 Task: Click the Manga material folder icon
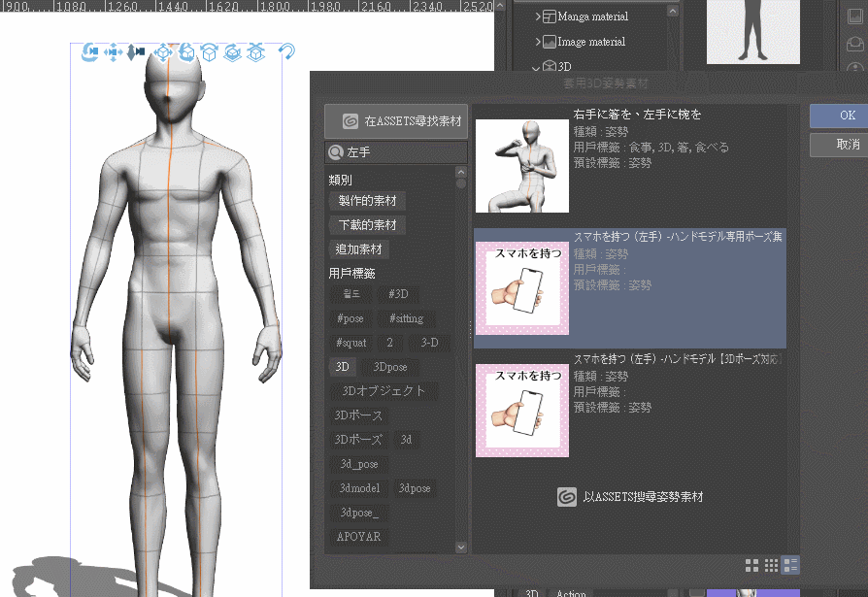click(x=550, y=17)
